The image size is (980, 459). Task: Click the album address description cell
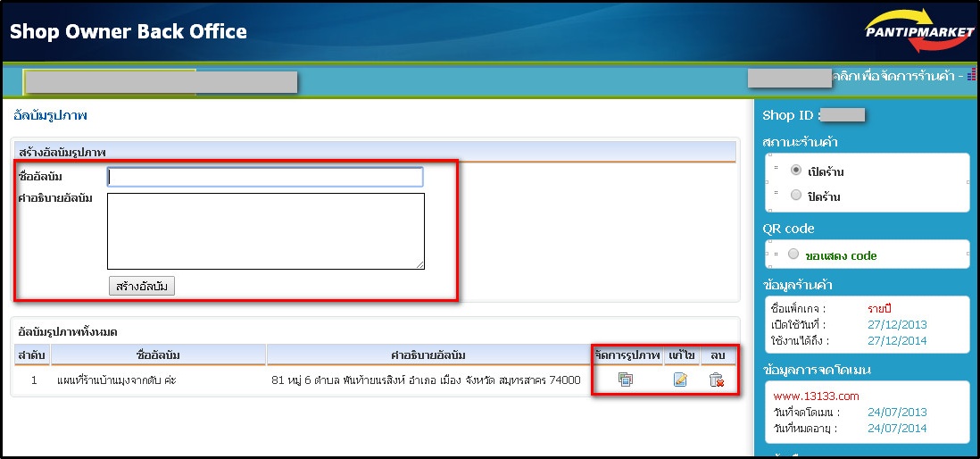tap(426, 380)
